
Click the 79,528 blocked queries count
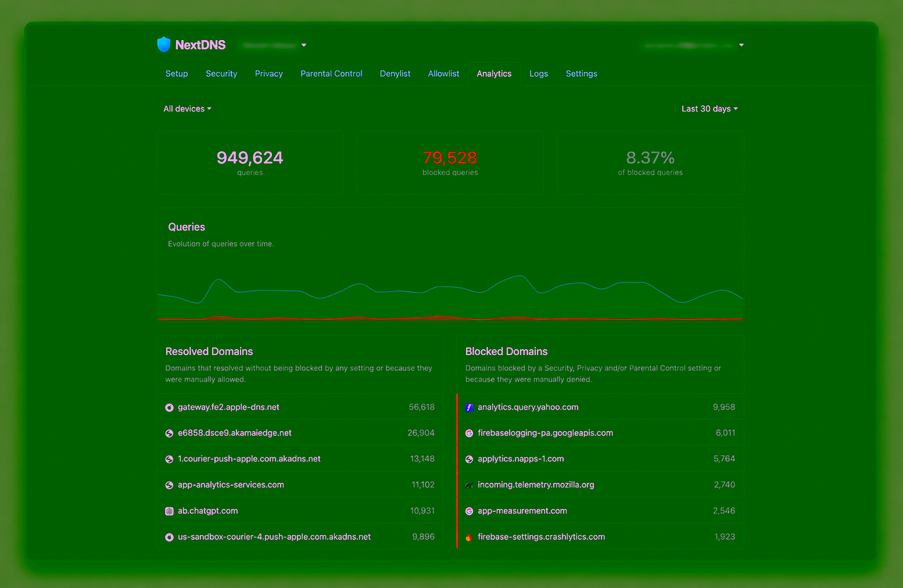[450, 157]
